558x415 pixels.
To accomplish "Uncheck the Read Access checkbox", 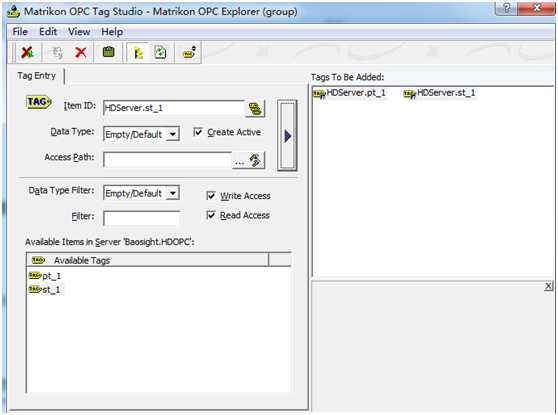I will (x=211, y=215).
